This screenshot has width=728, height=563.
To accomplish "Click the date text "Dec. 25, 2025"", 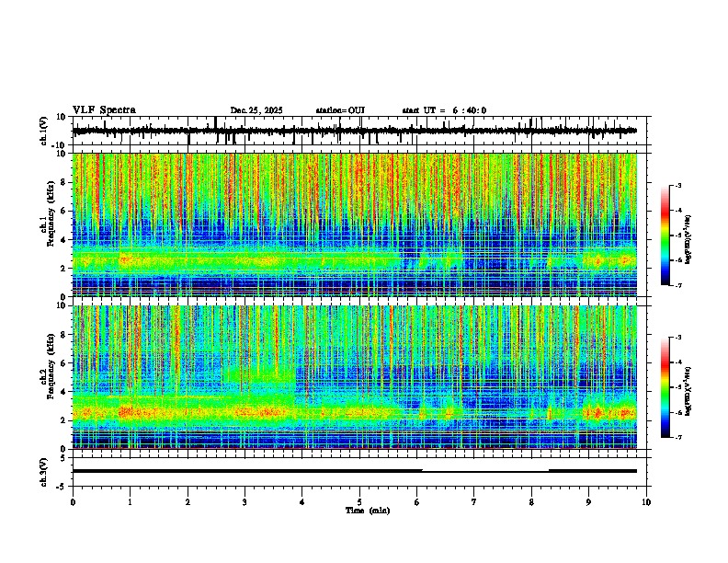I will click(x=256, y=110).
